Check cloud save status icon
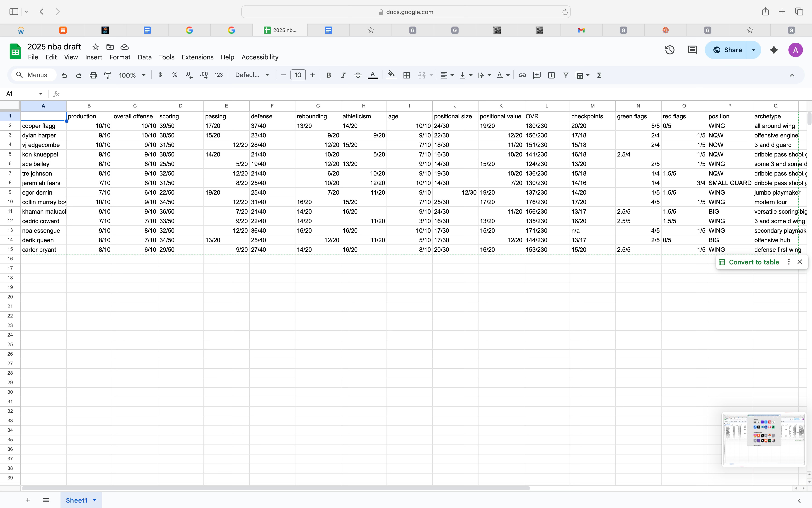Viewport: 812px width, 508px height. 124,47
